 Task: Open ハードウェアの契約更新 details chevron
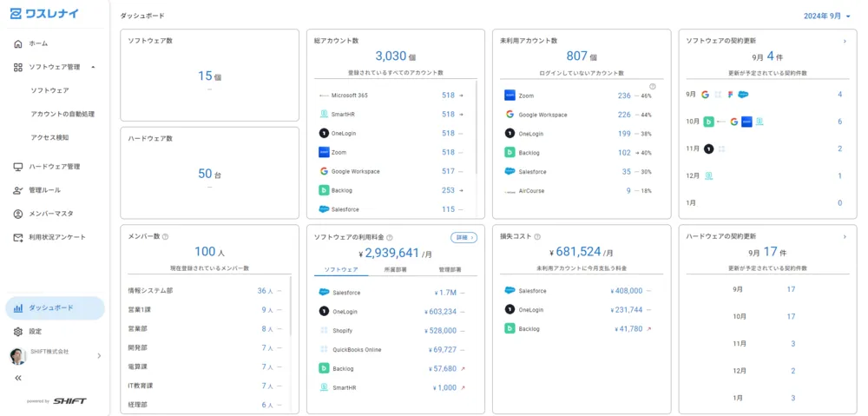point(845,236)
